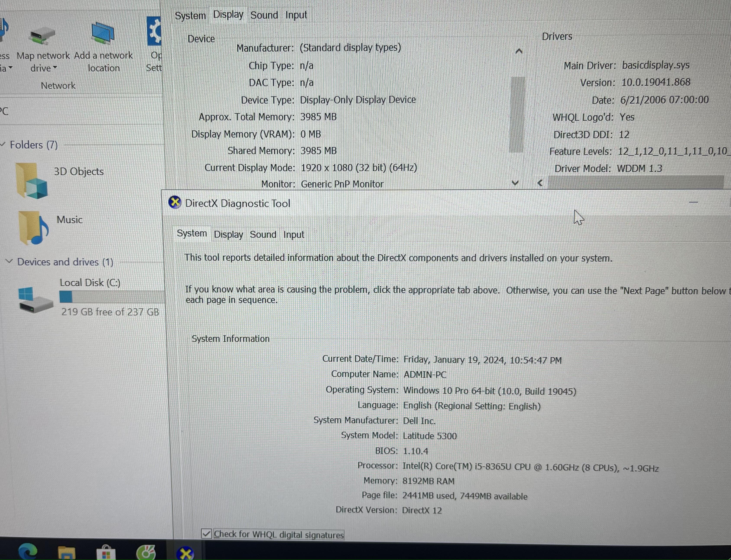Image resolution: width=731 pixels, height=560 pixels.
Task: Switch to the Sound tab in front window
Action: (x=263, y=234)
